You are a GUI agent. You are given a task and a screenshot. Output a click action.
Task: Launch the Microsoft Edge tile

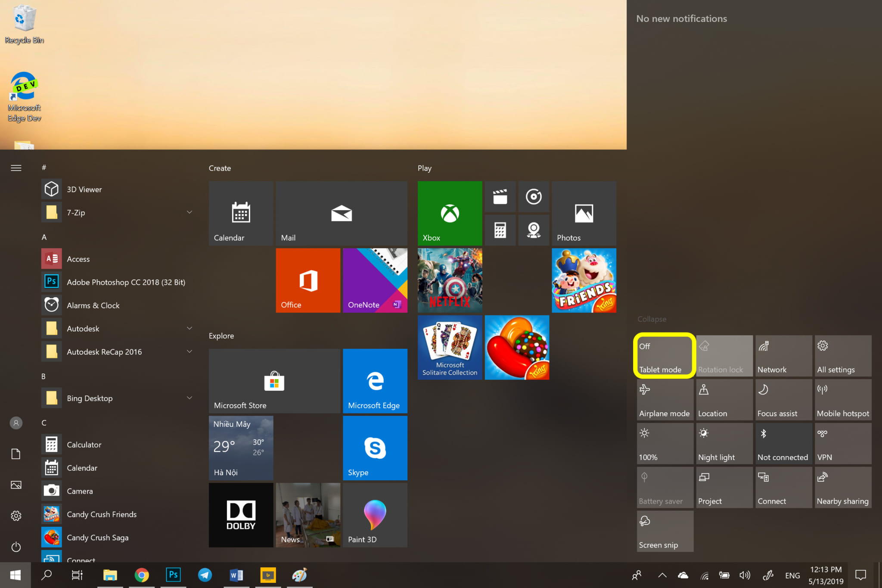pyautogui.click(x=375, y=381)
